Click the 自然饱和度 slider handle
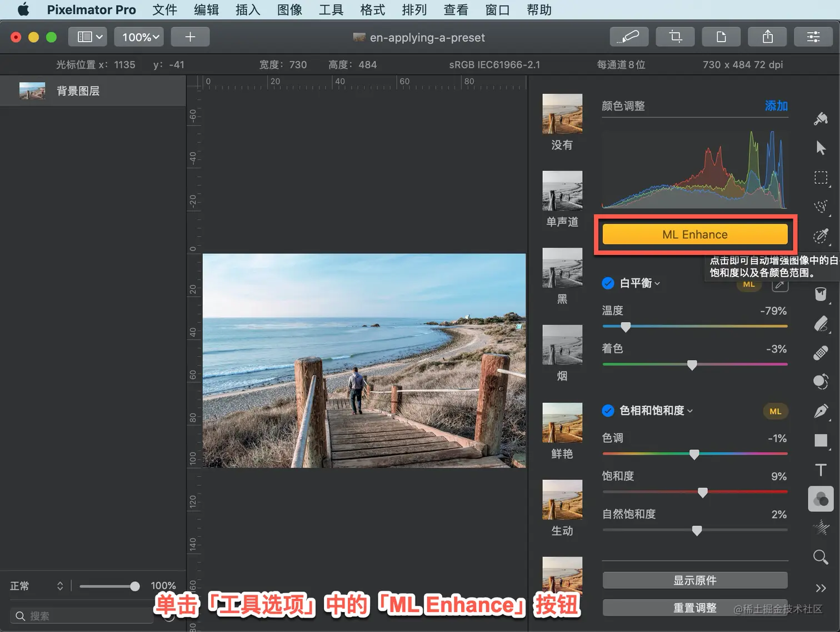The width and height of the screenshot is (840, 632). point(697,530)
